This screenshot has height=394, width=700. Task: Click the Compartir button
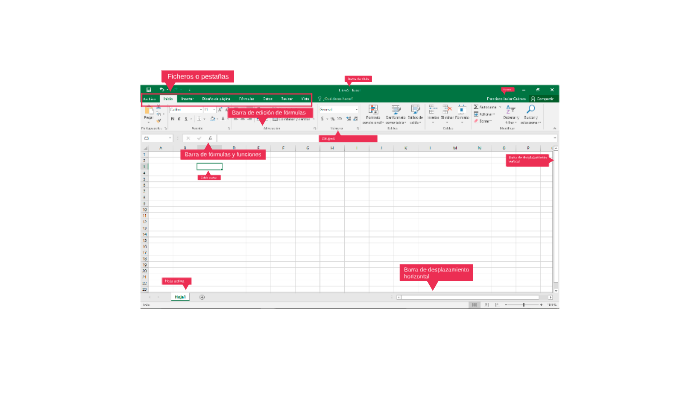[543, 99]
